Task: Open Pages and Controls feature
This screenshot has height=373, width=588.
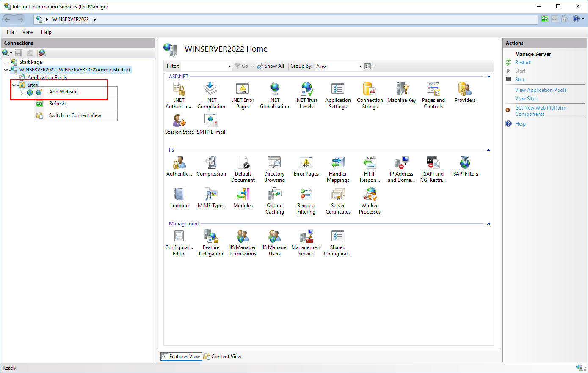Action: 433,96
